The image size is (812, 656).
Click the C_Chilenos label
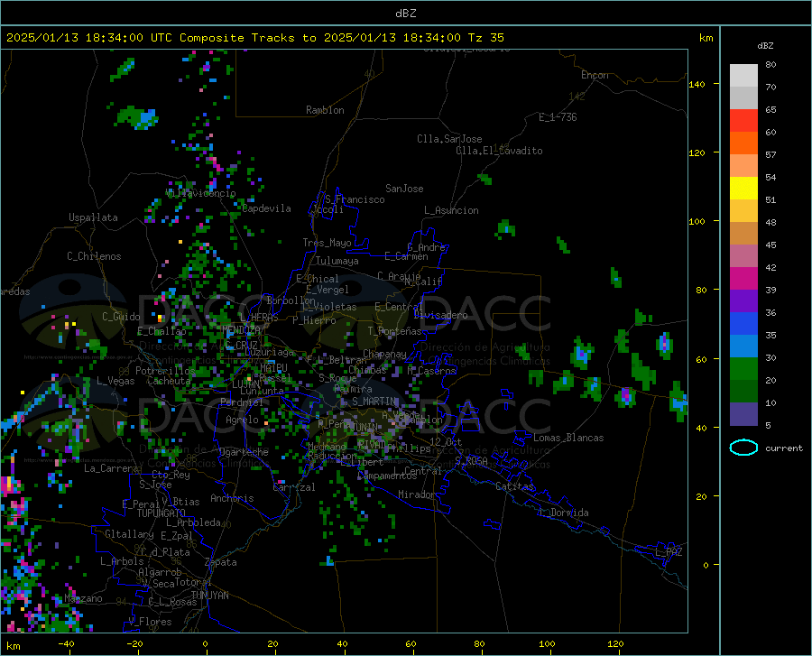click(x=94, y=256)
